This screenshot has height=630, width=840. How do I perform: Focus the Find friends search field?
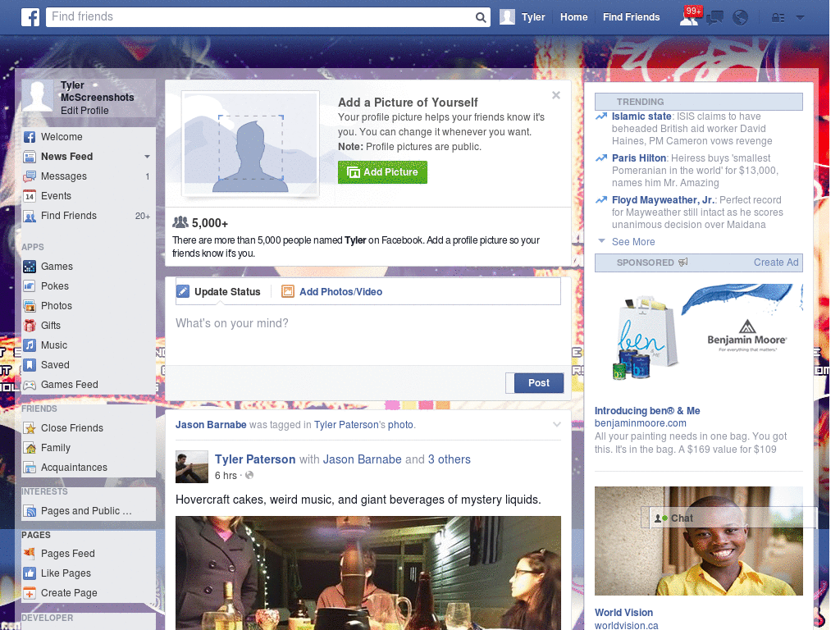point(260,17)
